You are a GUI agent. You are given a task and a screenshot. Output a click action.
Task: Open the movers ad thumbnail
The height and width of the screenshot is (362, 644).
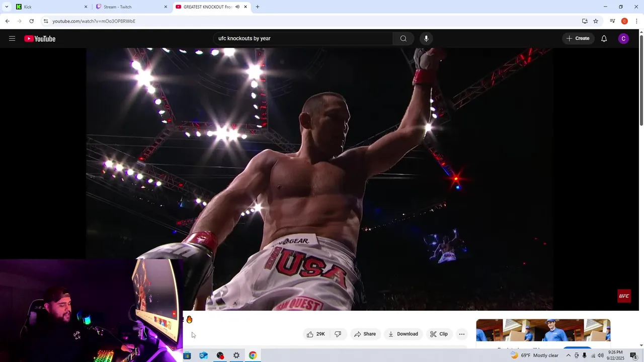[x=543, y=330]
